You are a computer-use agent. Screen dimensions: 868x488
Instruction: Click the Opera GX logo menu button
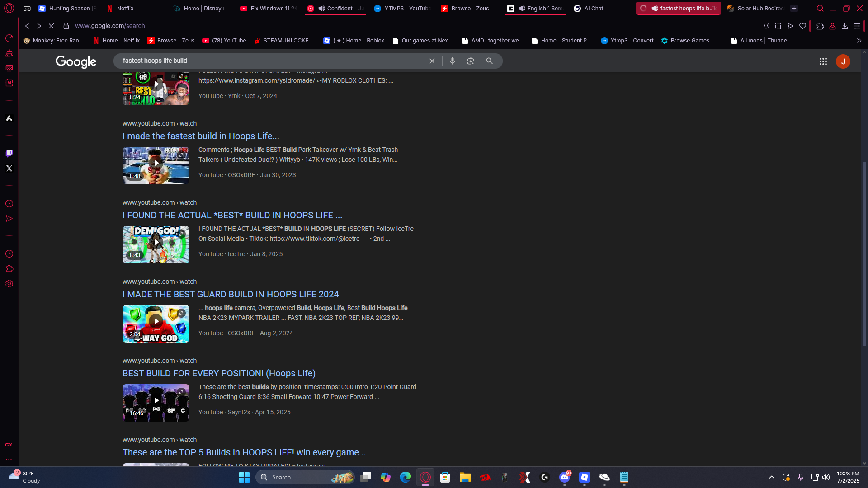pos(9,8)
